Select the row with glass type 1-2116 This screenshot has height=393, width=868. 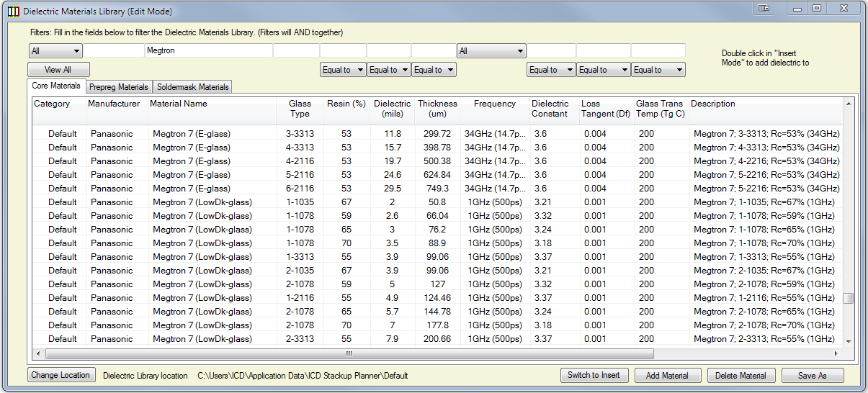(x=438, y=297)
